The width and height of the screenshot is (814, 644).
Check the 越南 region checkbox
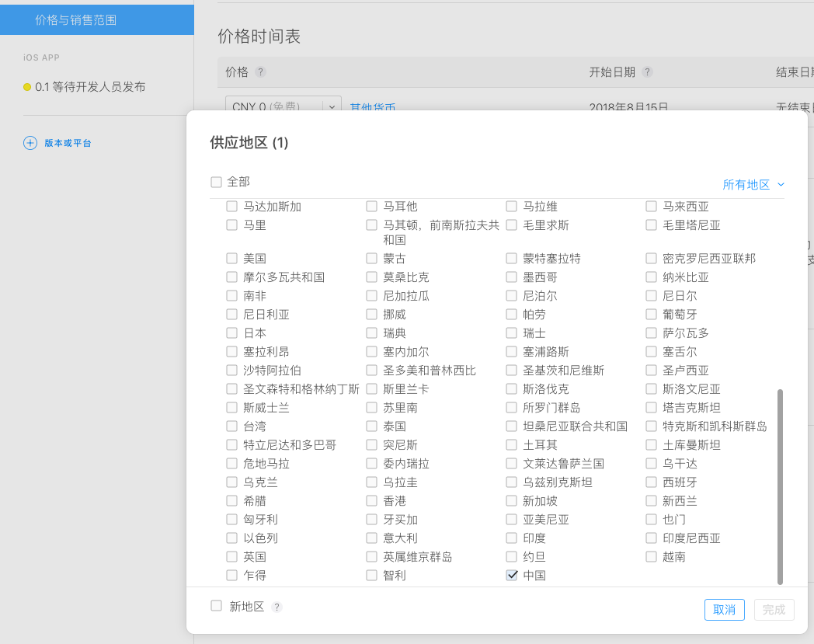[x=651, y=557]
